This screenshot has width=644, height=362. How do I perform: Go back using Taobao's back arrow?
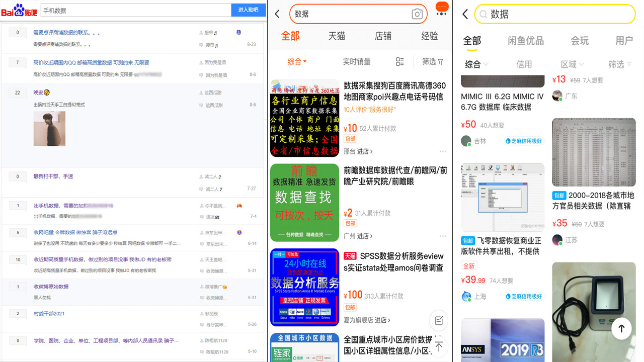click(277, 14)
